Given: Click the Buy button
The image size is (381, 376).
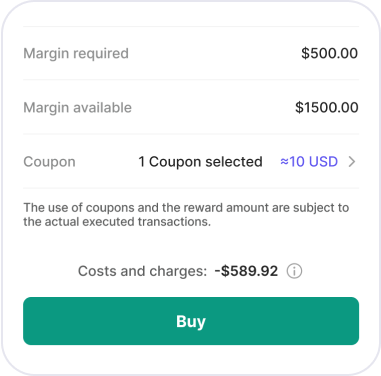Looking at the screenshot, I should pyautogui.click(x=191, y=321).
